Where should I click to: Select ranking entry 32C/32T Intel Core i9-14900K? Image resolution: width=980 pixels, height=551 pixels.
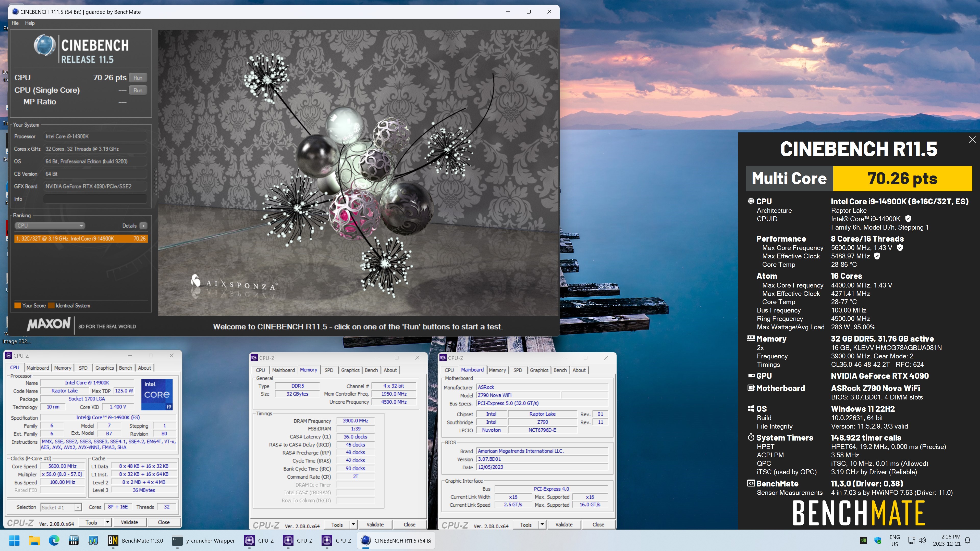pyautogui.click(x=81, y=239)
